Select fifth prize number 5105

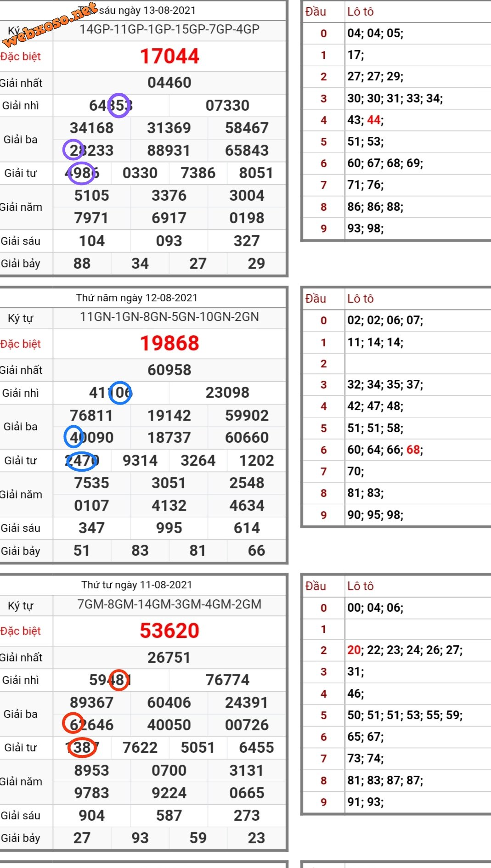tap(92, 196)
